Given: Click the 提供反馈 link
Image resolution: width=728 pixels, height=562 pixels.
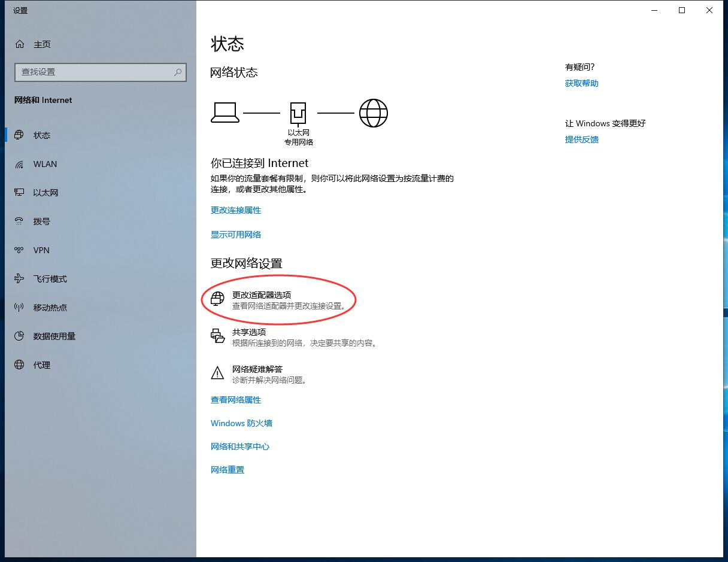Looking at the screenshot, I should pyautogui.click(x=582, y=139).
